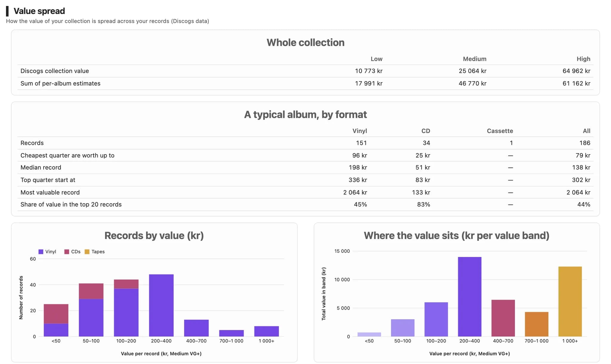The image size is (611, 364).
Task: Click vinyl segment of 50–100 records bar
Action: pyautogui.click(x=91, y=318)
